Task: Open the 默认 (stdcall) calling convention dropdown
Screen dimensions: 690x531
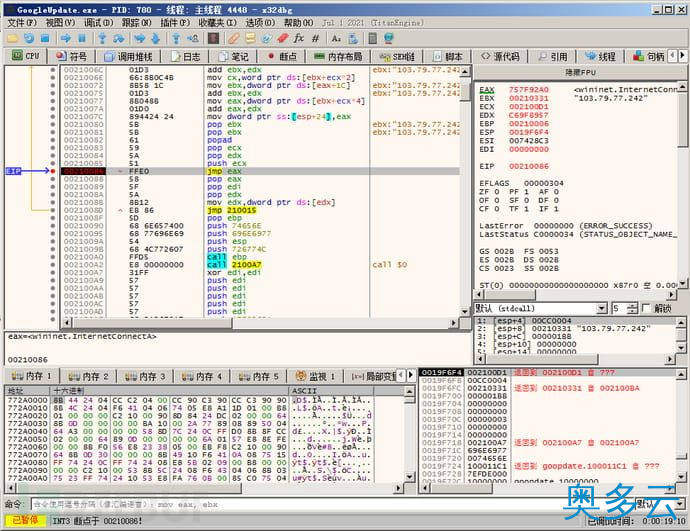Action: (540, 308)
